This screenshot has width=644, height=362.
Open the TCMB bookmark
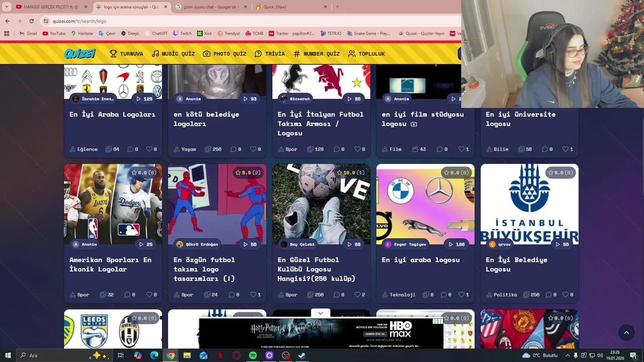click(x=254, y=34)
